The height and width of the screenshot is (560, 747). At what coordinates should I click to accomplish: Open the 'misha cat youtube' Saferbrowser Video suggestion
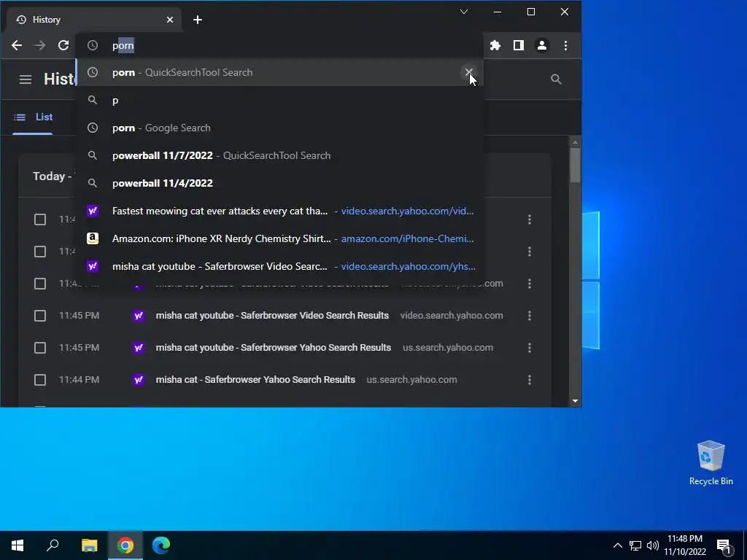[279, 265]
